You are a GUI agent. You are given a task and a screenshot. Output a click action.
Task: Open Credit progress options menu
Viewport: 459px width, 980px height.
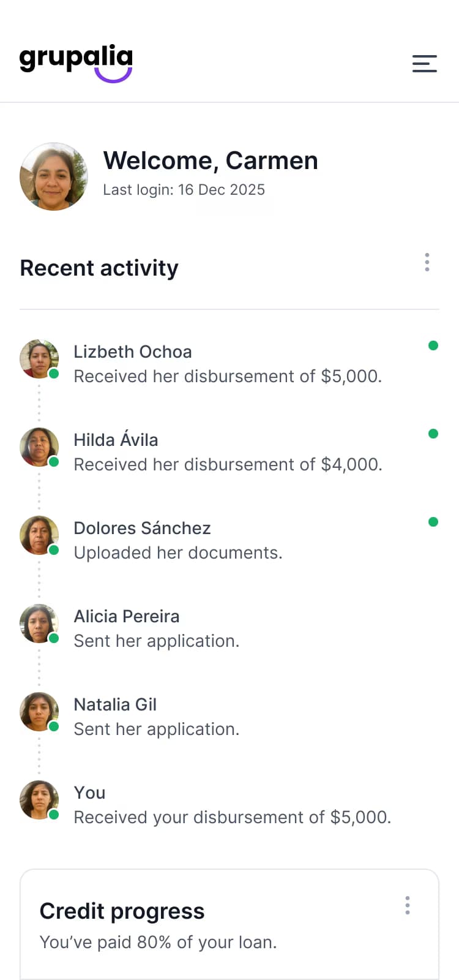point(408,905)
